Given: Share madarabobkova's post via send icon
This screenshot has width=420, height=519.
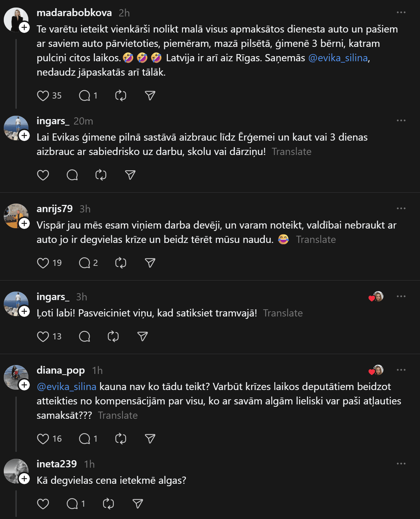Looking at the screenshot, I should pyautogui.click(x=150, y=96).
